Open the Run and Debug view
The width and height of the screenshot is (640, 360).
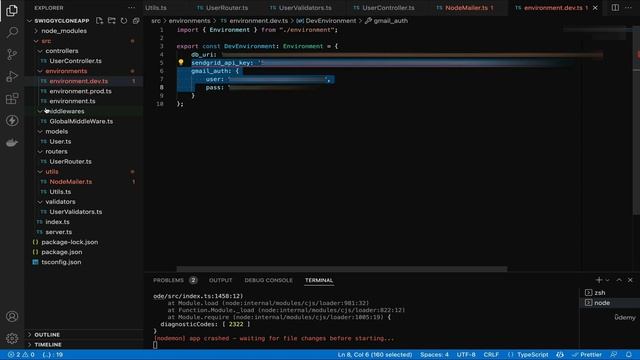12,76
